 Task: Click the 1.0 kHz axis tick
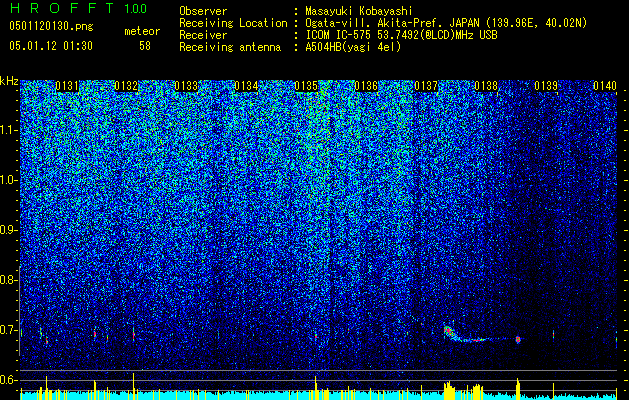[8, 180]
